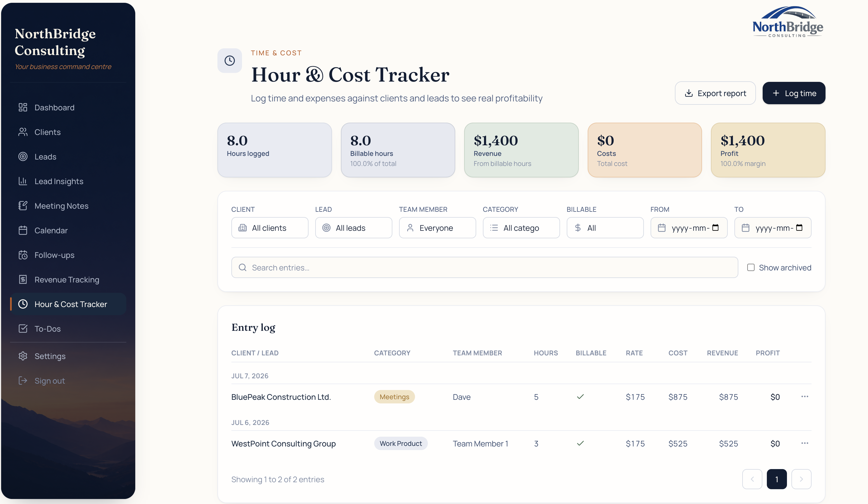Open the Leads section
Viewport: 868px width, 504px height.
tap(68, 157)
